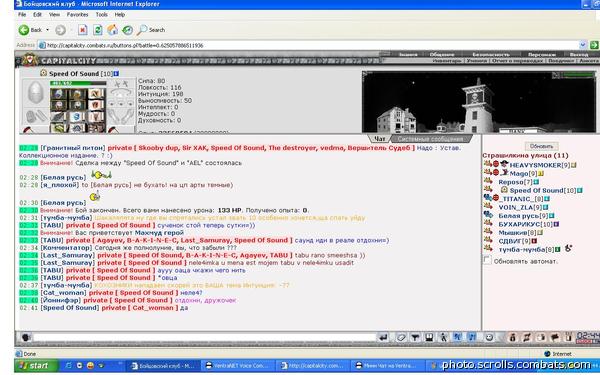Click the "Обновить" button above player list
Viewport: 600px width, 375px height.
coord(541,146)
